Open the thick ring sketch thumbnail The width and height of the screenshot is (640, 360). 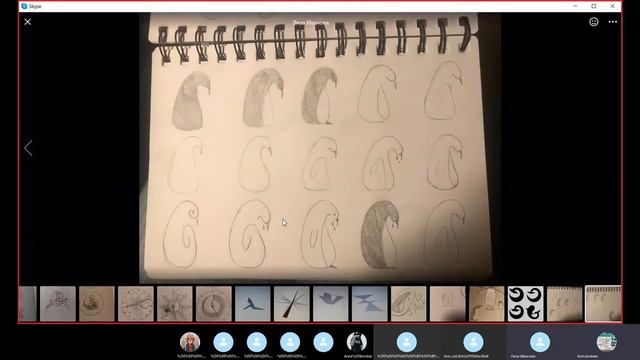coord(213,304)
